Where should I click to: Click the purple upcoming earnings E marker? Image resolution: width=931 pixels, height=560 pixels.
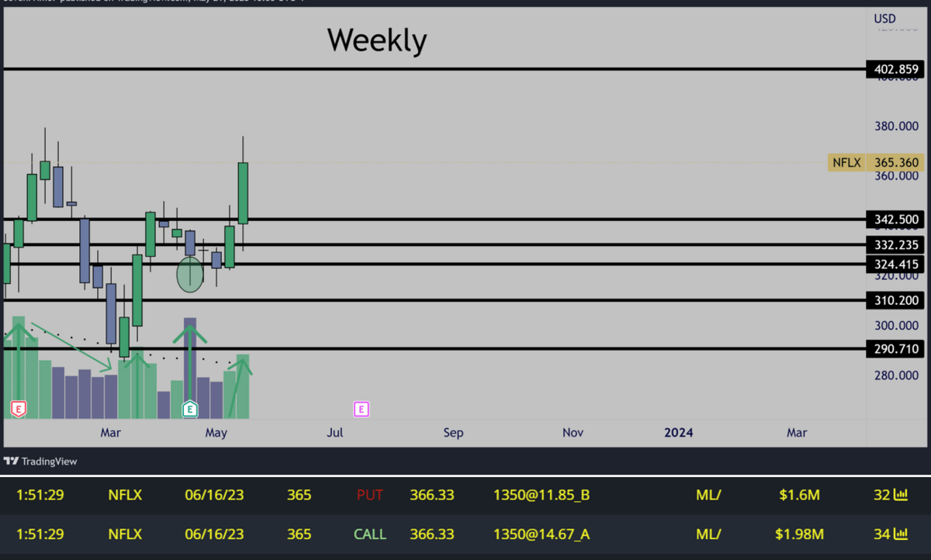tap(361, 409)
